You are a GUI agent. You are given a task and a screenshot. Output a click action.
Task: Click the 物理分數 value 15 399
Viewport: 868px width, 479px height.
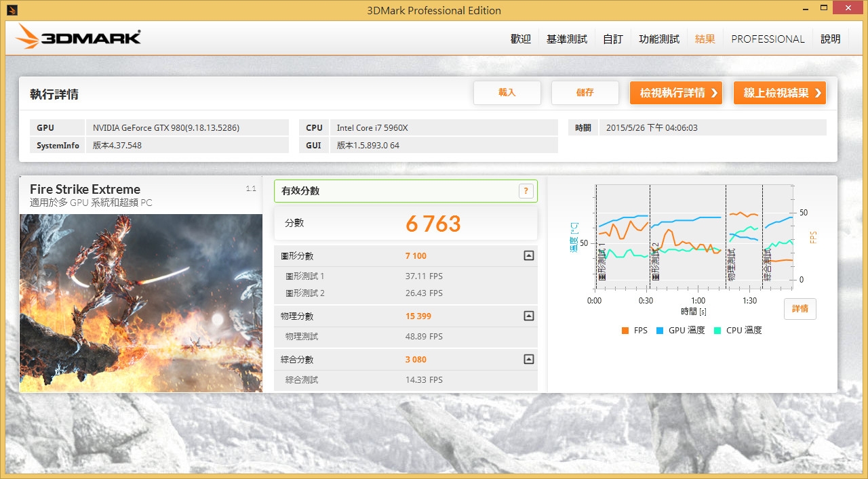point(418,316)
